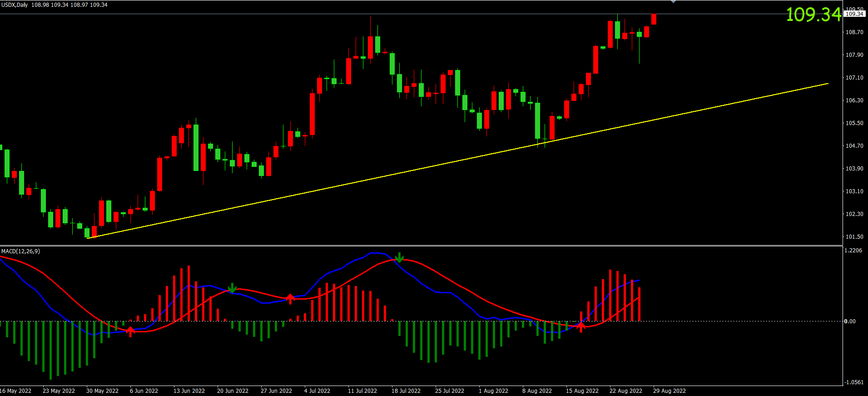868x396 pixels.
Task: Click the 16 May 2022 date label
Action: tap(16, 391)
